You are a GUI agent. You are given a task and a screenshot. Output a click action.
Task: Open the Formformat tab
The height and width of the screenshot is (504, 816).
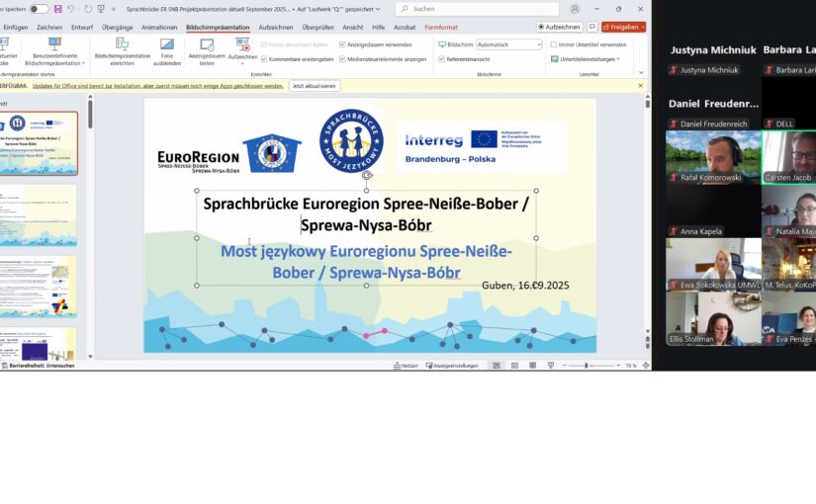tap(441, 27)
